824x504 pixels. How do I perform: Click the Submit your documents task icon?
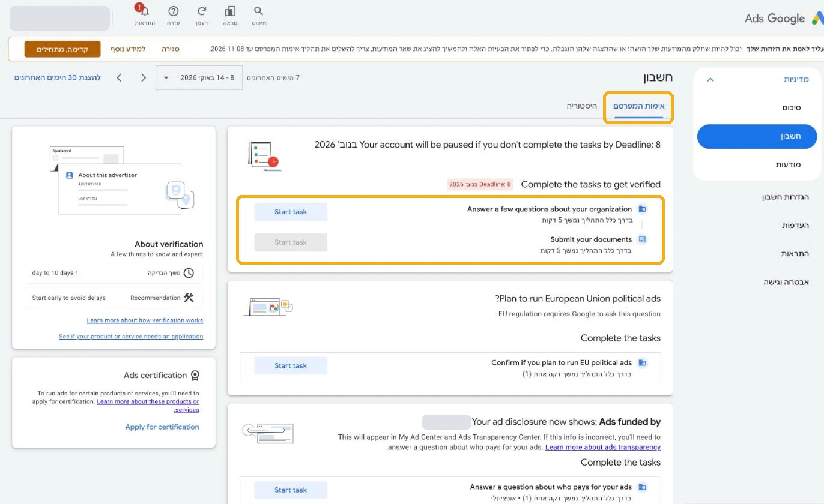[642, 239]
